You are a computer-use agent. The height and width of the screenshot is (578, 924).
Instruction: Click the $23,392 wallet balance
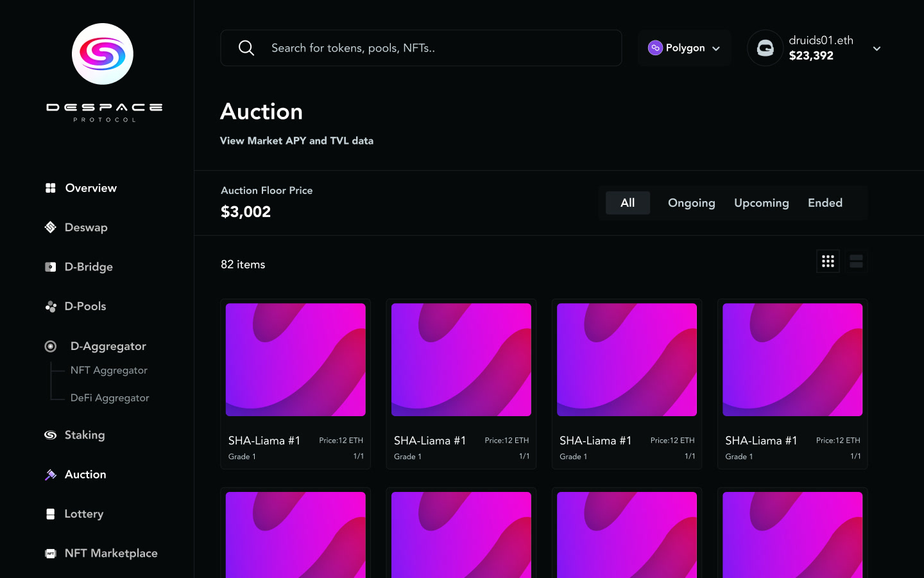click(811, 56)
